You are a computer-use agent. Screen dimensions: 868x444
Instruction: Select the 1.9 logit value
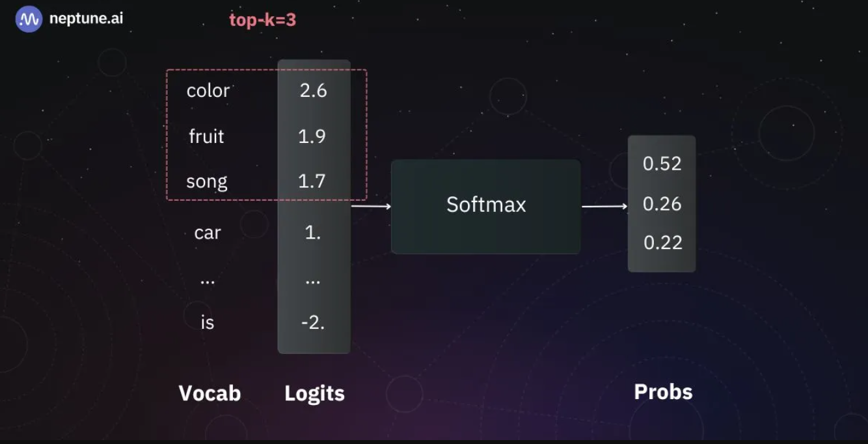pos(312,137)
